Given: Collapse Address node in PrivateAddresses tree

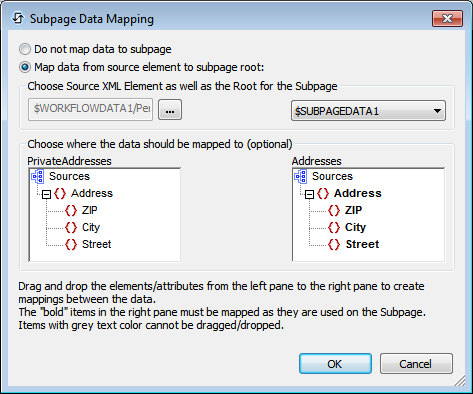Looking at the screenshot, I should (x=47, y=194).
